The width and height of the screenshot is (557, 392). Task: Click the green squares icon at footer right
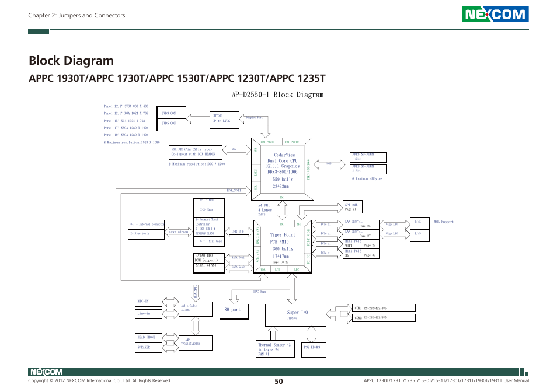(x=524, y=372)
